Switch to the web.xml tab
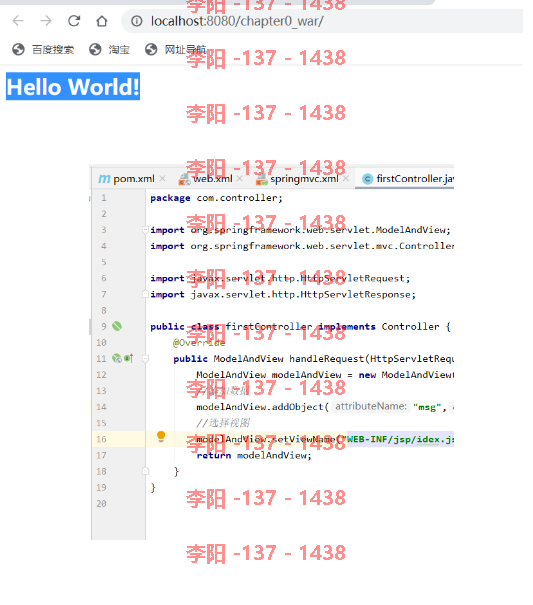This screenshot has height=605, width=533. point(206,179)
